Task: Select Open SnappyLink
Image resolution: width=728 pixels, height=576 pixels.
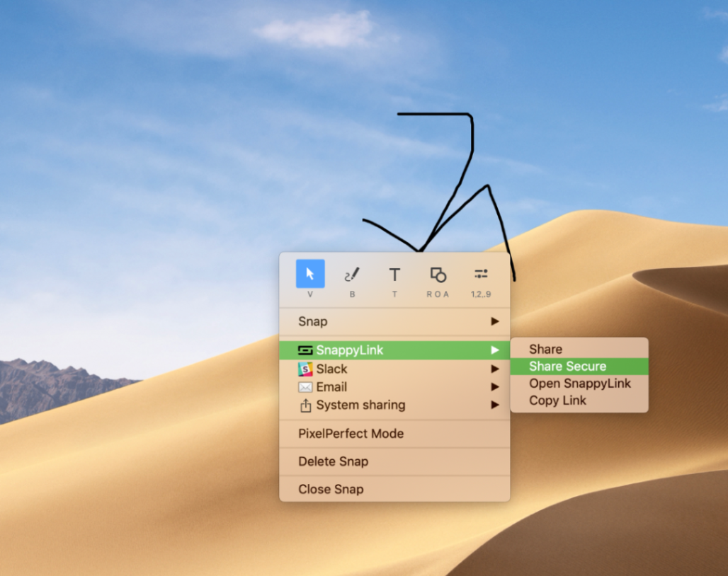Action: click(x=579, y=384)
